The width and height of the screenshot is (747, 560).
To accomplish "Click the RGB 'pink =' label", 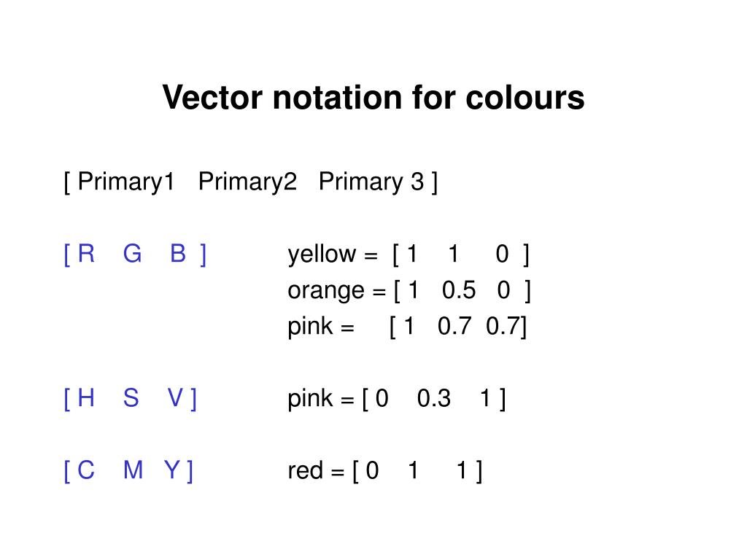I will pos(321,327).
